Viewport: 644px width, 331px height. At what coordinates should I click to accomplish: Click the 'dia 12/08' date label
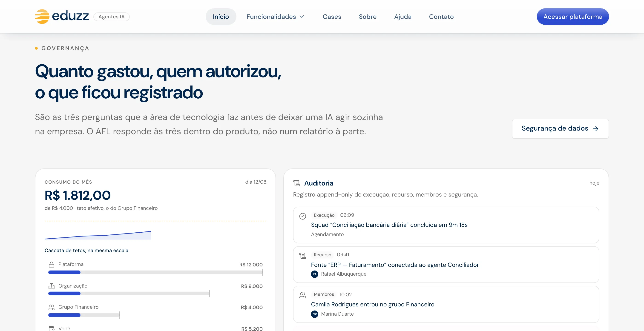[256, 182]
